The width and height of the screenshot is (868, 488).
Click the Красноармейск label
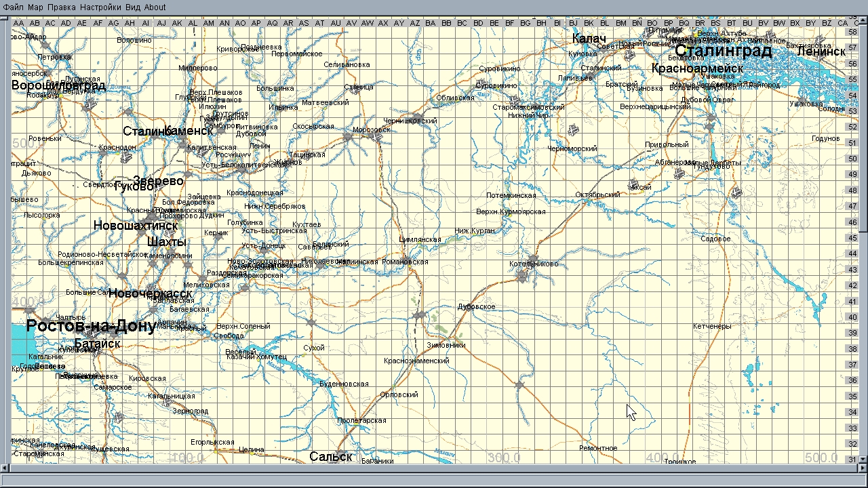click(x=697, y=68)
